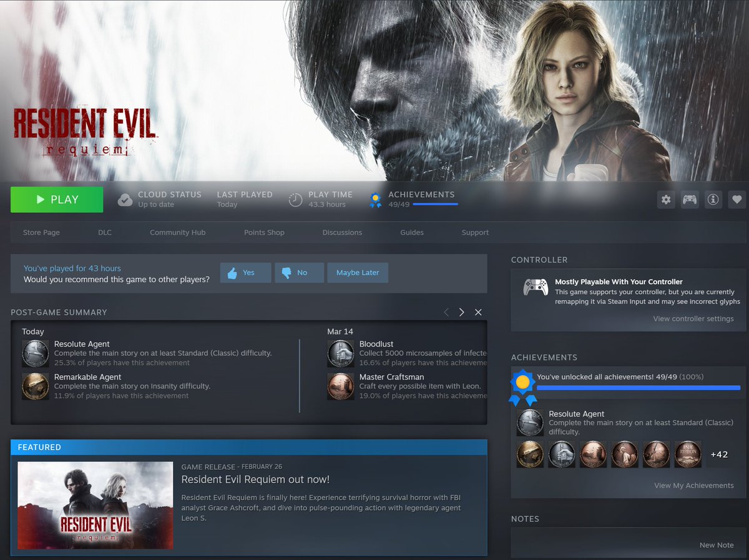The image size is (749, 560).
Task: Click 100% progress bar in Achievements panel
Action: point(639,388)
